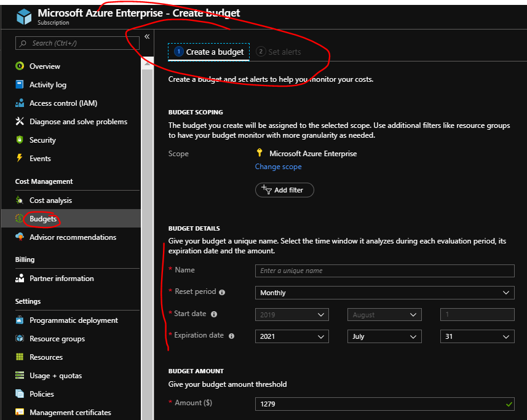Click the Events lightning bolt icon
Image resolution: width=527 pixels, height=420 pixels.
coord(20,158)
